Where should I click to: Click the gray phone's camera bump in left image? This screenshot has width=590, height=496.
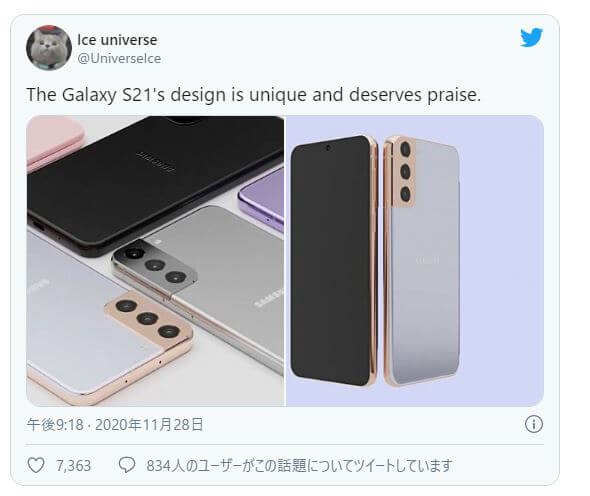pyautogui.click(x=155, y=265)
